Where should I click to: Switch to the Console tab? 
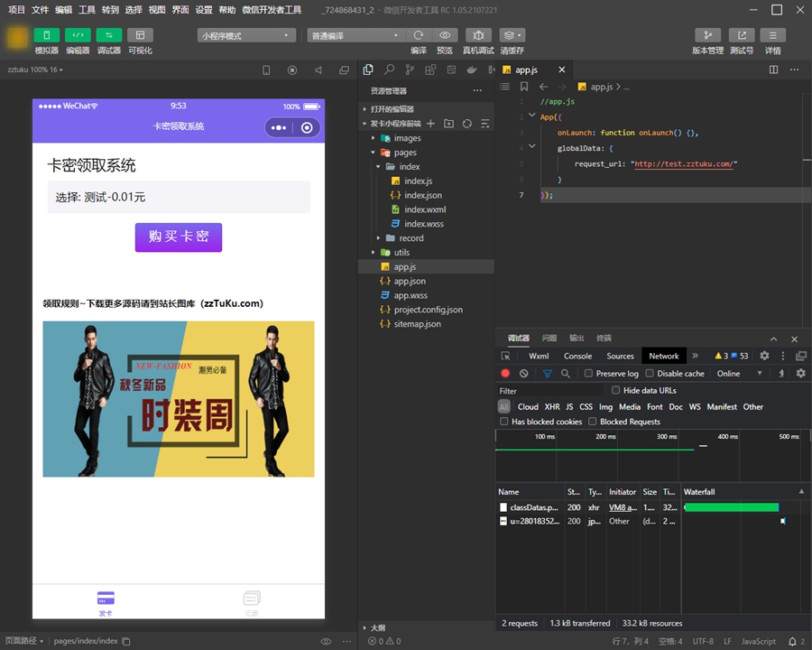577,356
